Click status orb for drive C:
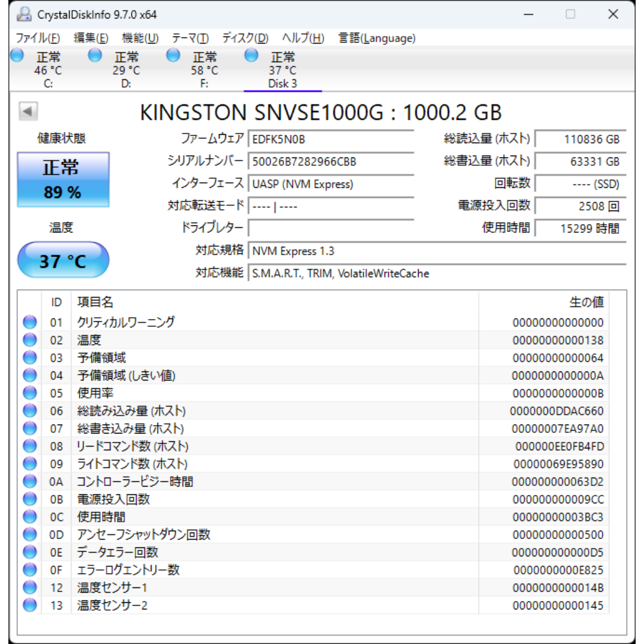The height and width of the screenshot is (644, 644). point(17,55)
